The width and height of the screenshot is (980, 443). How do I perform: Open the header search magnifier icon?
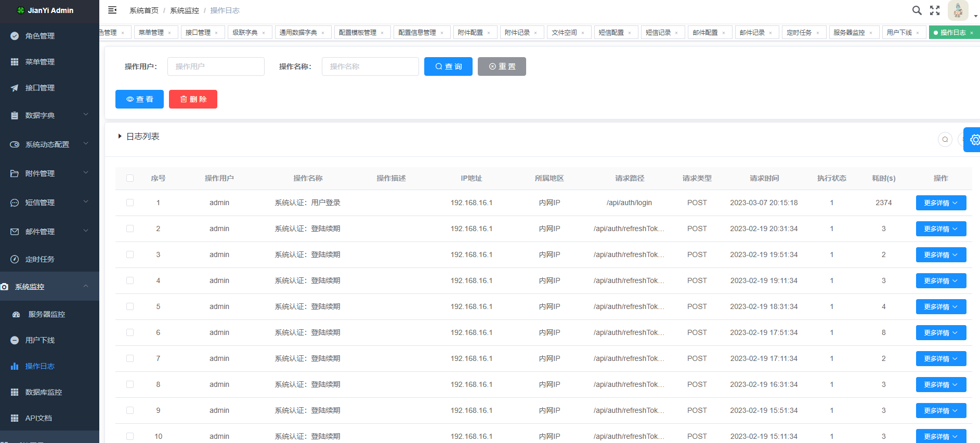point(917,10)
